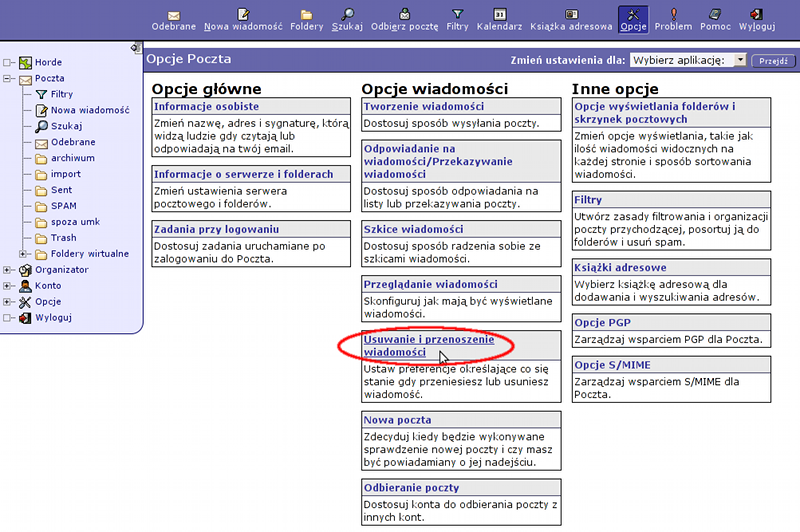
Task: Open Tworzenie wiadomości options
Action: tap(423, 106)
